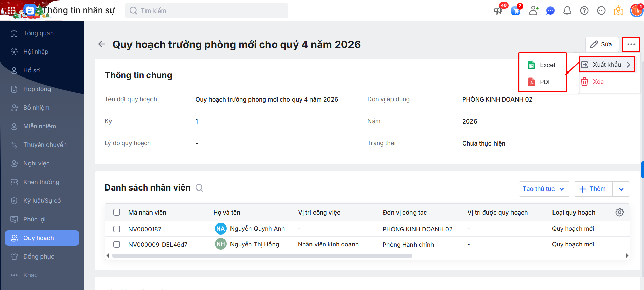Screen dimensions: 644x290
Task: Tick the select-all checkbox in the table header
Action: 117,212
